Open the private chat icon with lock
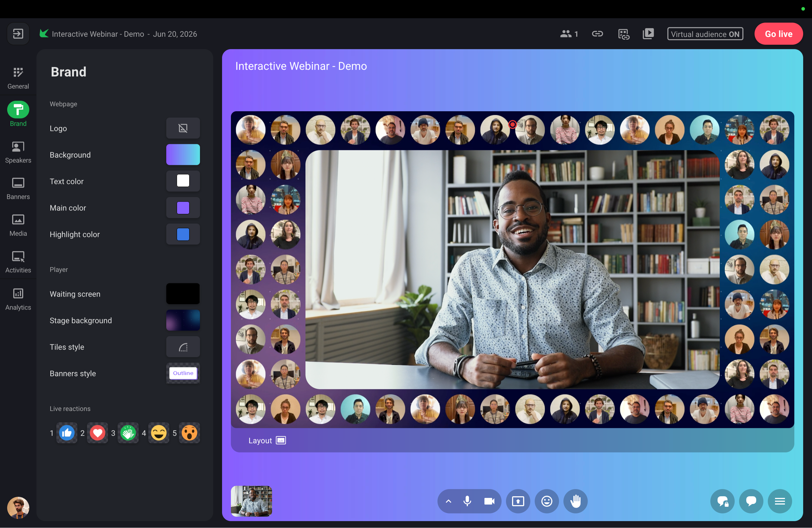 (x=722, y=501)
